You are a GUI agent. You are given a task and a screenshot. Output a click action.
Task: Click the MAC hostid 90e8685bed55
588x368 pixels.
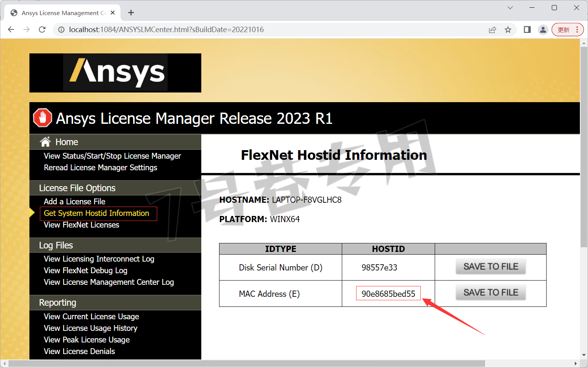[x=388, y=294]
